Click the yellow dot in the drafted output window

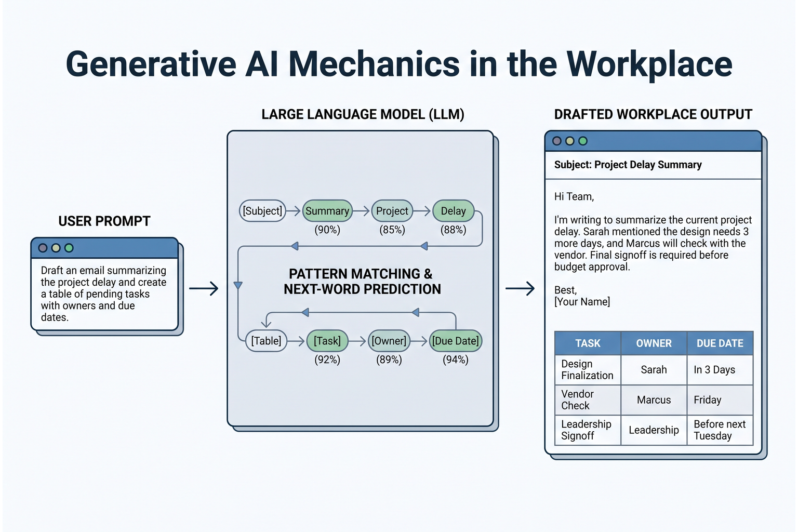pyautogui.click(x=570, y=141)
